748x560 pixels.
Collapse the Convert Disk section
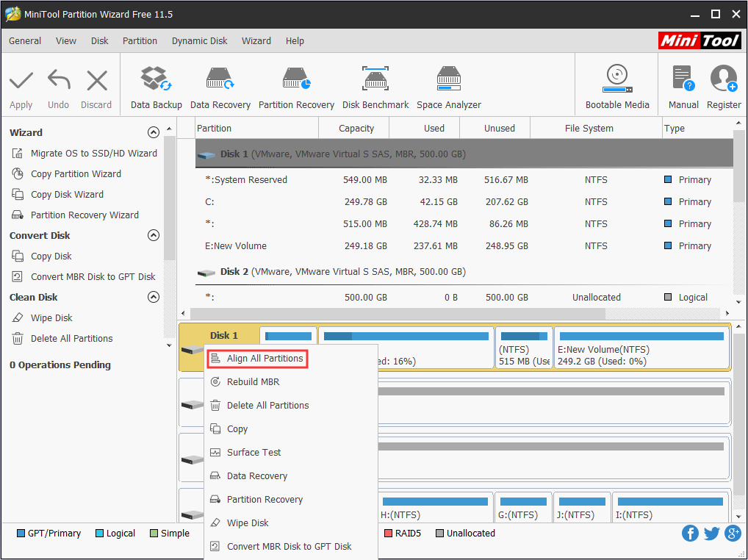coord(153,235)
